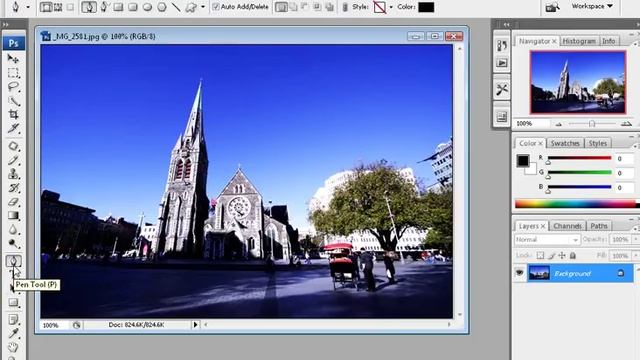Switch to the Paths tab
Viewport: 640px width, 360px height.
click(x=599, y=226)
